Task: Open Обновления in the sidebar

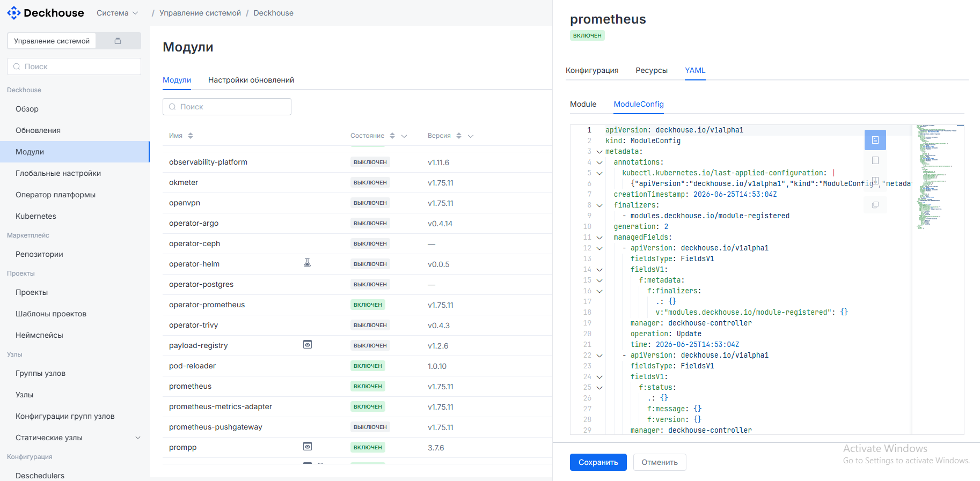Action: coord(38,130)
